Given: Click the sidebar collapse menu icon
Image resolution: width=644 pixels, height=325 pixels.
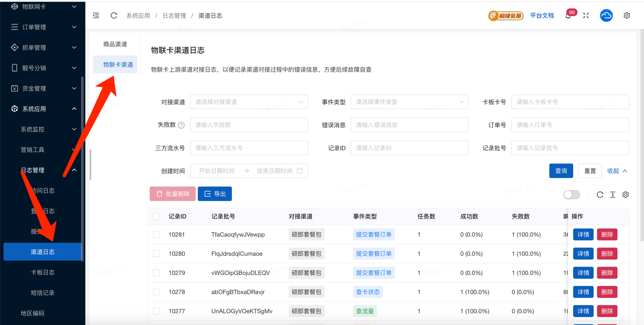Looking at the screenshot, I should 96,15.
